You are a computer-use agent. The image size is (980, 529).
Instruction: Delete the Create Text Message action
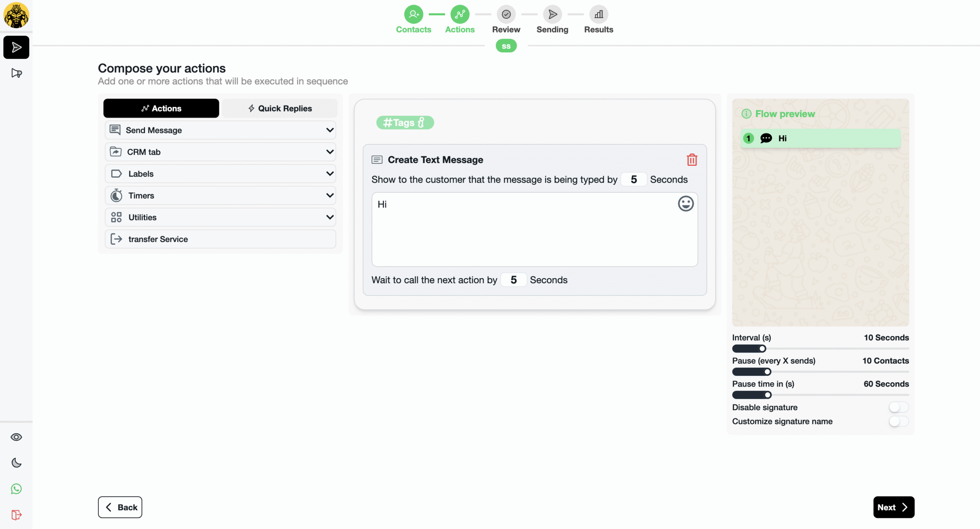[x=691, y=160]
